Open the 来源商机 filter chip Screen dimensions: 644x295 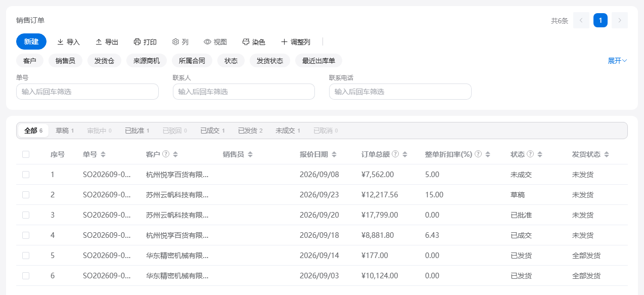(147, 61)
